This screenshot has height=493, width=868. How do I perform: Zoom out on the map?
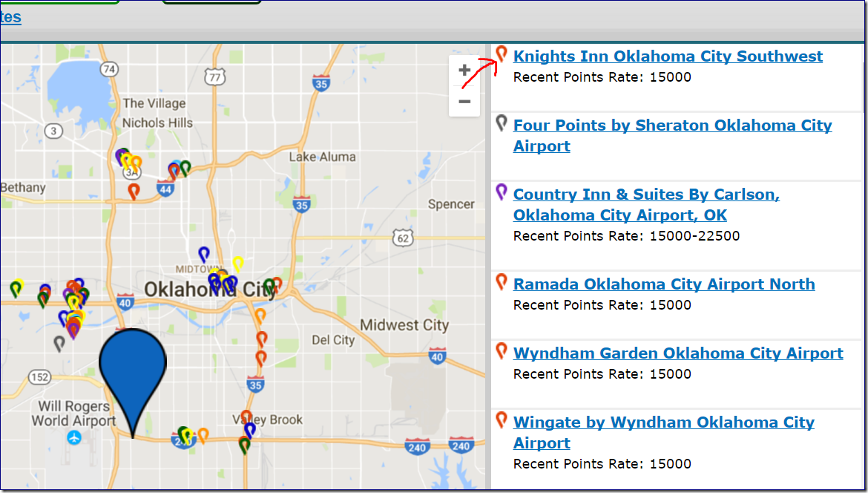click(x=464, y=102)
